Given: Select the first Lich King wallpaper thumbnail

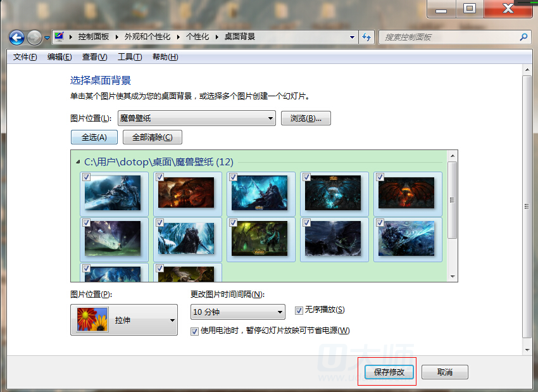Looking at the screenshot, I should click(113, 193).
